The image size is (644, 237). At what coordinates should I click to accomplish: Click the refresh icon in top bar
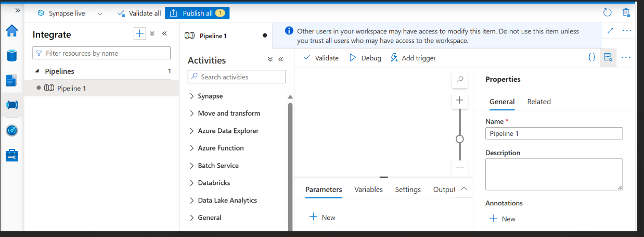607,13
